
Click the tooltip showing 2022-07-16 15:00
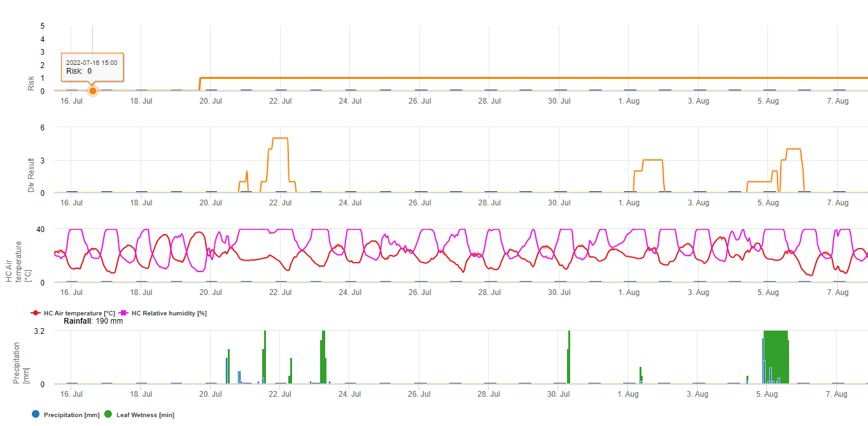[92, 67]
